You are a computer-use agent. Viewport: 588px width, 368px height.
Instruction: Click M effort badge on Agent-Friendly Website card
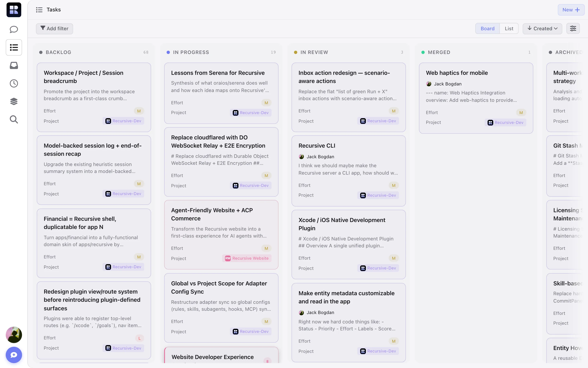click(x=266, y=248)
